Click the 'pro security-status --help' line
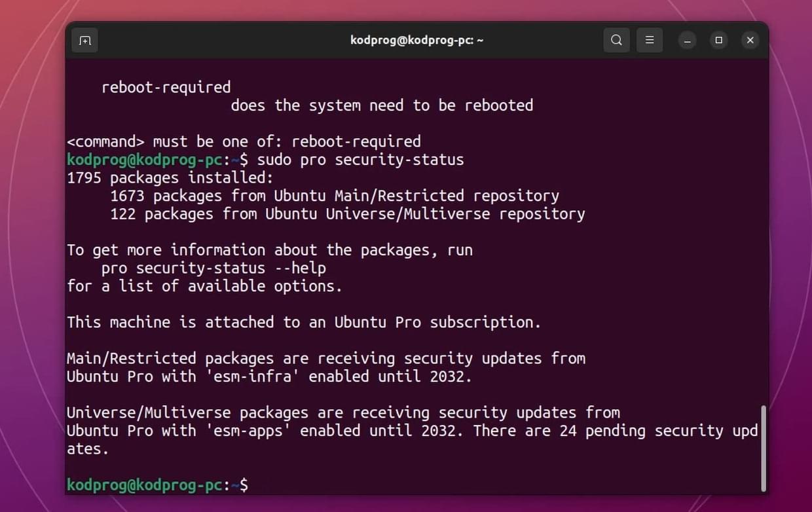Screen dimensions: 812x512 click(213, 268)
